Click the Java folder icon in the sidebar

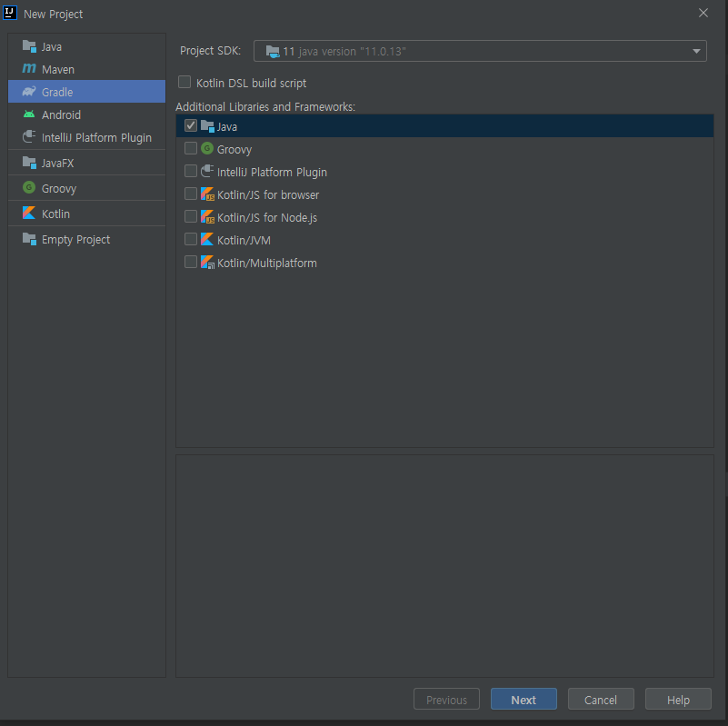tap(29, 46)
